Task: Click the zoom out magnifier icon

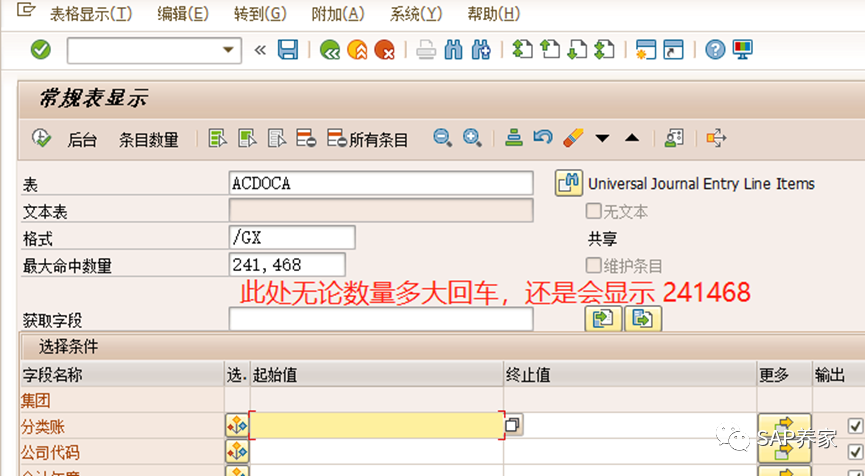Action: [442, 137]
